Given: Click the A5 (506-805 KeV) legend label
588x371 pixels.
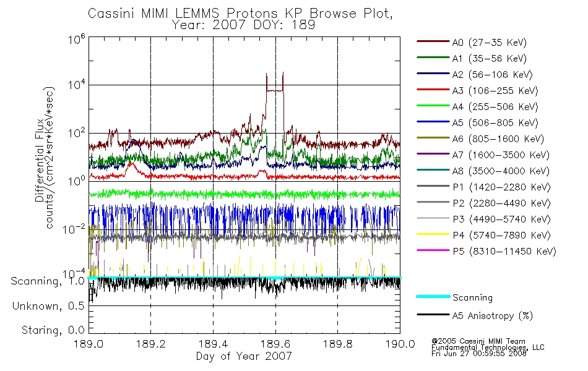Looking at the screenshot, I should click(x=495, y=123).
